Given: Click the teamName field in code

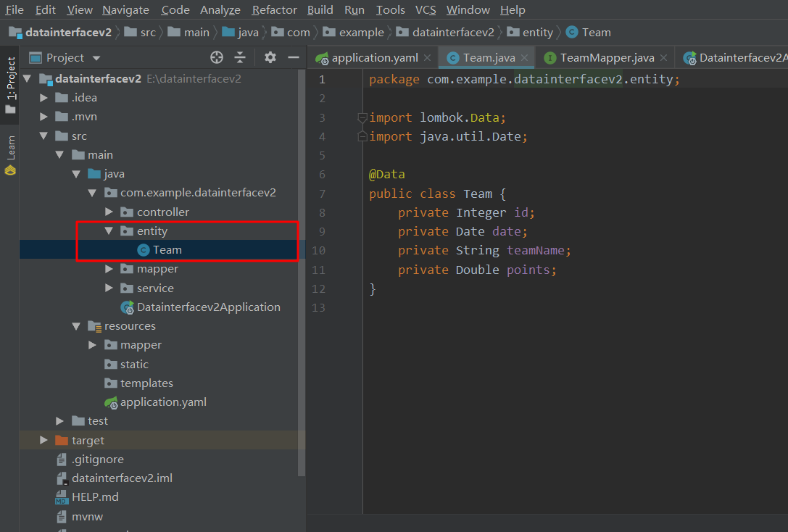Looking at the screenshot, I should tap(535, 251).
